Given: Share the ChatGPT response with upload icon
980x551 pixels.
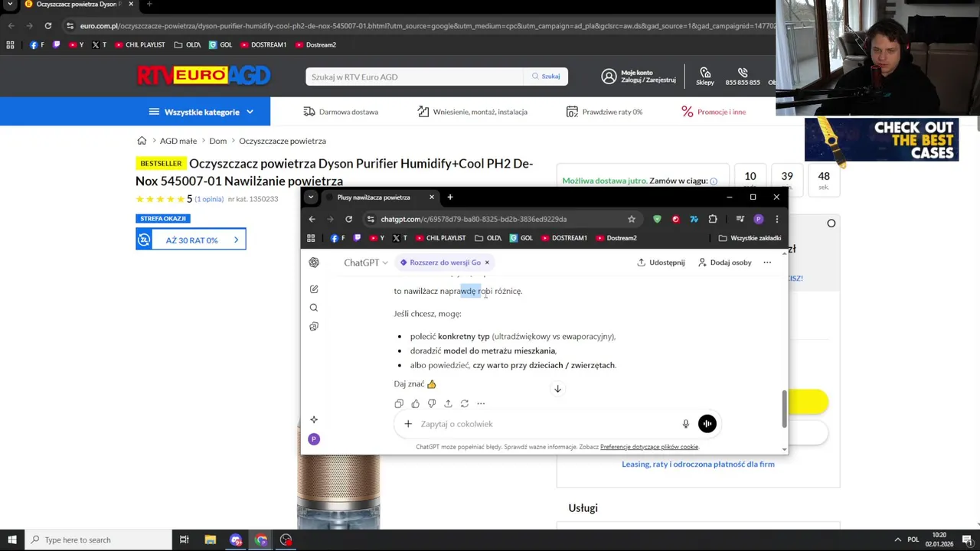Looking at the screenshot, I should click(448, 403).
